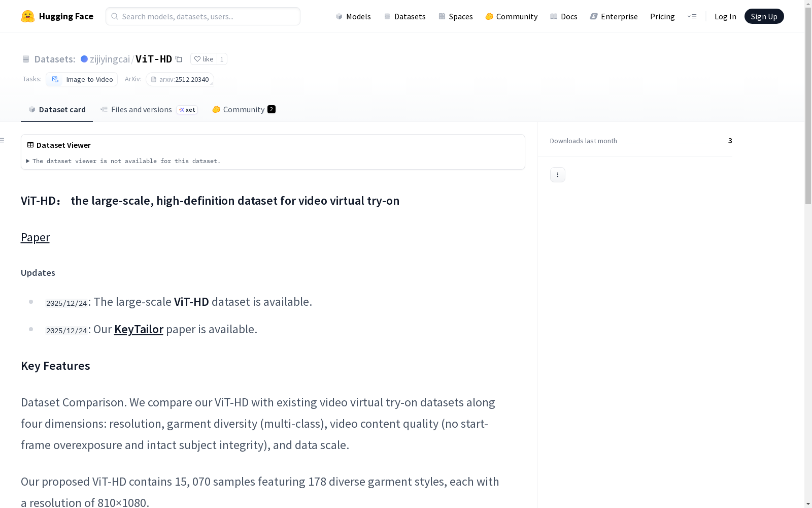
Task: Click the Enterprise icon in navbar
Action: 594,16
